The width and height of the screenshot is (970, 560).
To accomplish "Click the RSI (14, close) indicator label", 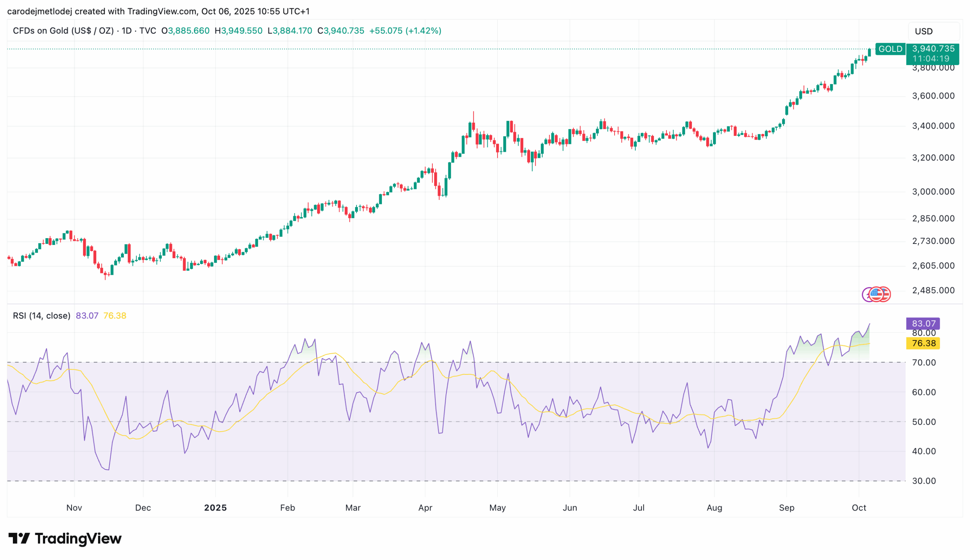I will click(42, 316).
